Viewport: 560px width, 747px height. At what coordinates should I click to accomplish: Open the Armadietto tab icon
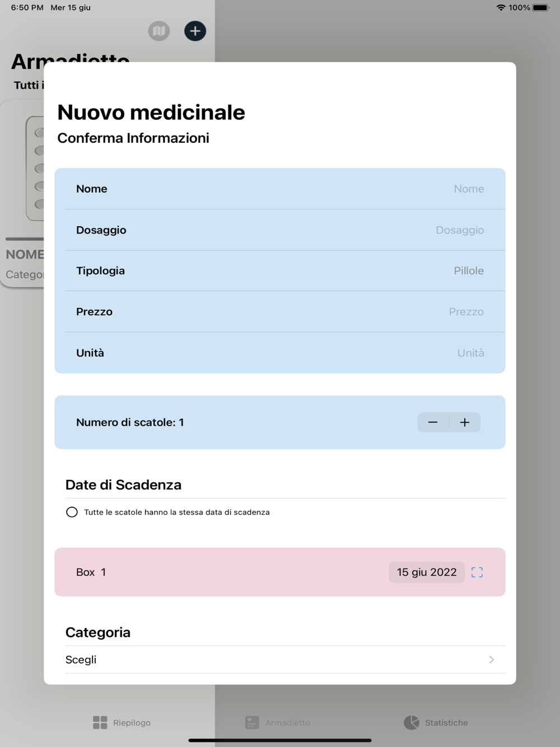click(x=252, y=722)
